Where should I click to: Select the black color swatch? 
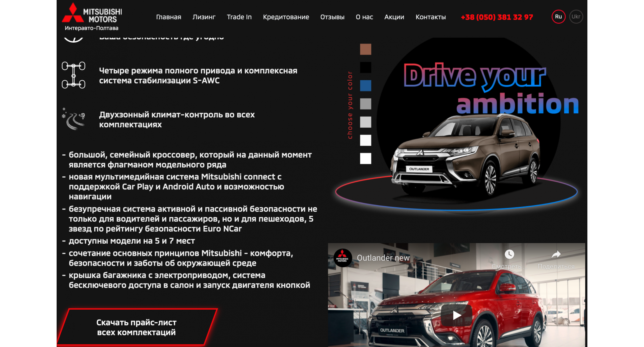click(366, 67)
